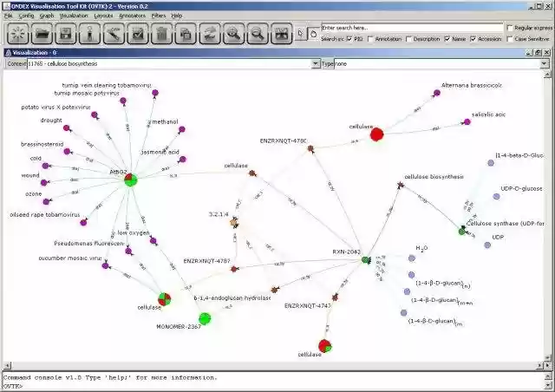Open the Type dropdown arrow

(544, 63)
